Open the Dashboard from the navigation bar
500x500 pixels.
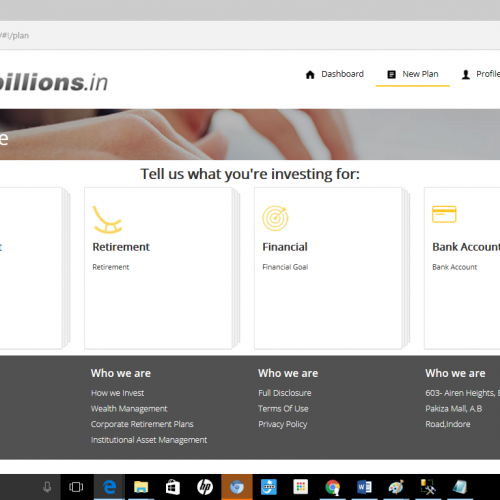coord(334,74)
